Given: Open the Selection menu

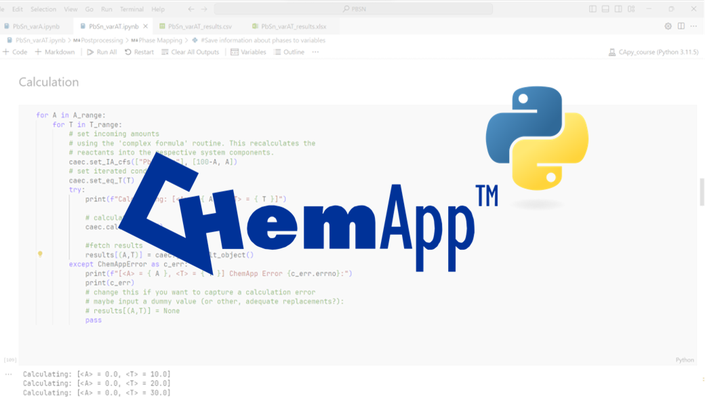Looking at the screenshot, I should (43, 9).
